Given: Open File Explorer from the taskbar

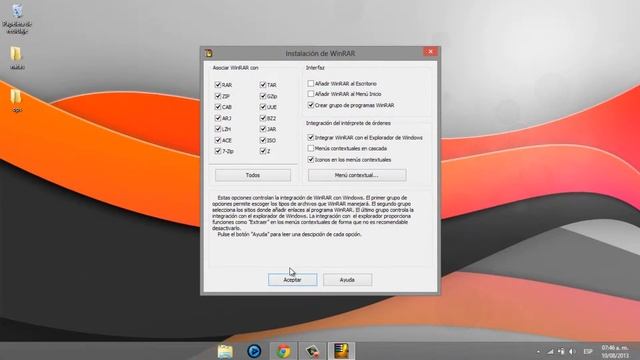Looking at the screenshot, I should click(x=225, y=351).
